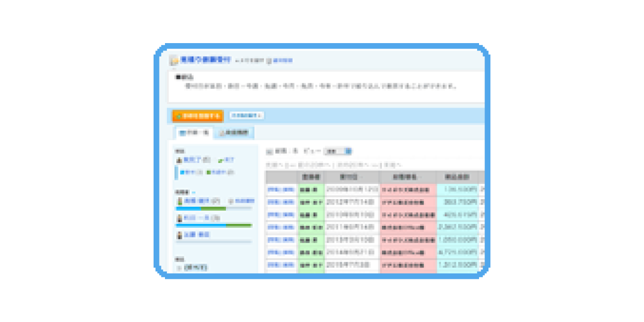Click the folder icon beside the page title
Image resolution: width=644 pixels, height=322 pixels.
click(x=173, y=61)
